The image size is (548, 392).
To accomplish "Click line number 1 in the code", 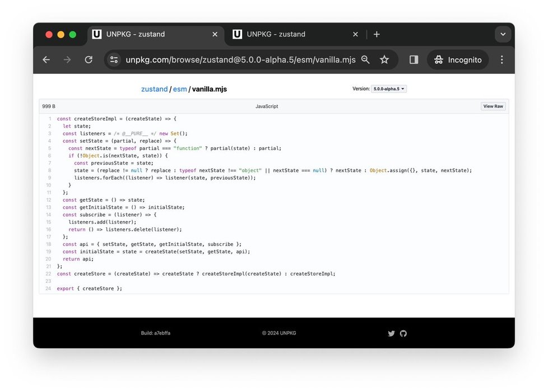I will [x=50, y=119].
